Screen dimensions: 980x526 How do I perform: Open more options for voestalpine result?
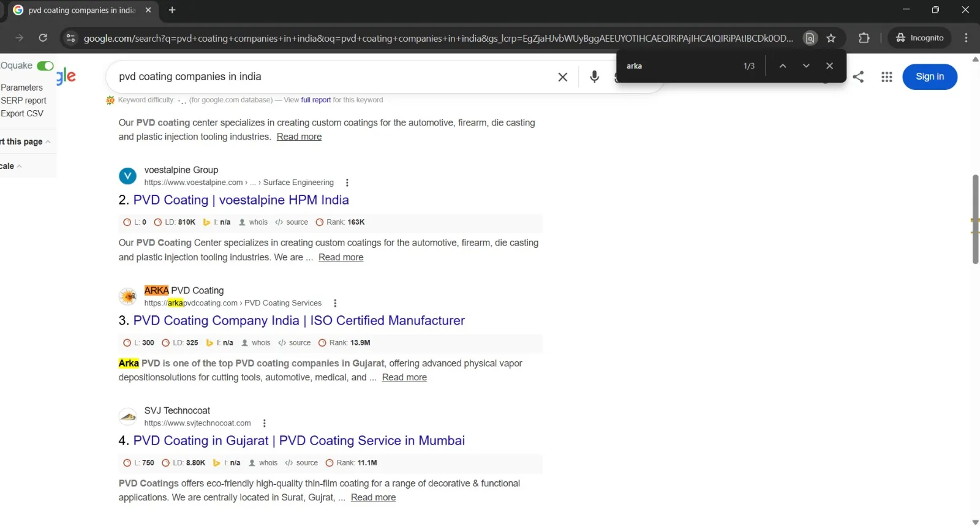(x=347, y=182)
